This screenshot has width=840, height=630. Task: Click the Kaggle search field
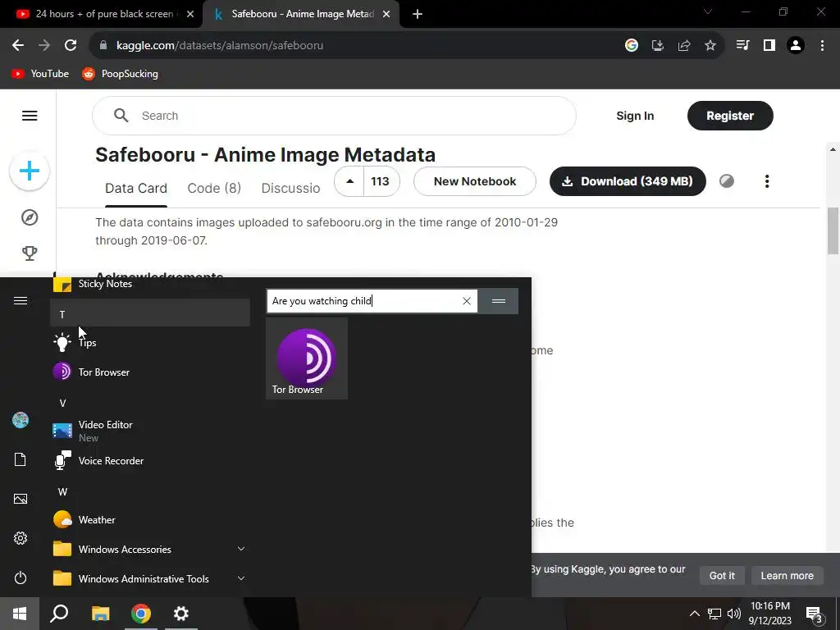click(x=335, y=116)
